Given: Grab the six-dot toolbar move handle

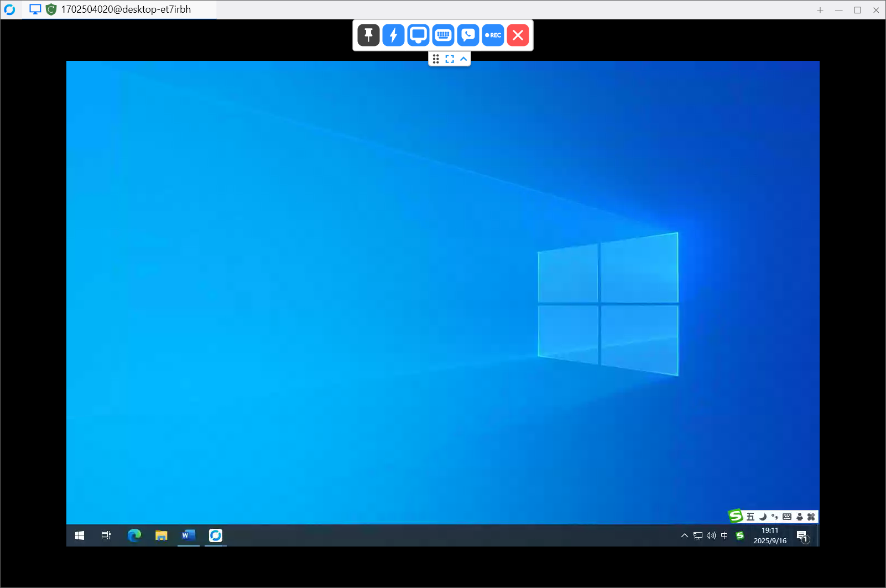Looking at the screenshot, I should pyautogui.click(x=436, y=59).
